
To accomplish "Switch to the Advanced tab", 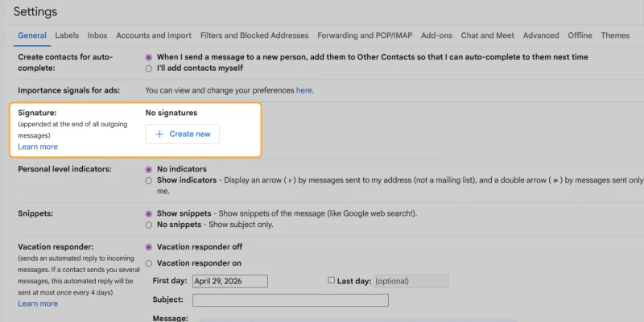I will [x=541, y=35].
